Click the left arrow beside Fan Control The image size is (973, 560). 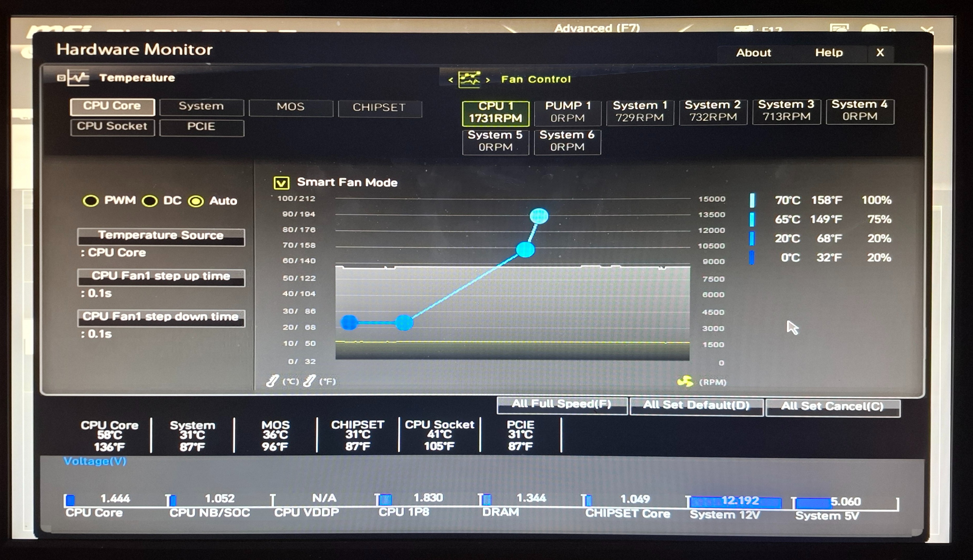pos(451,80)
